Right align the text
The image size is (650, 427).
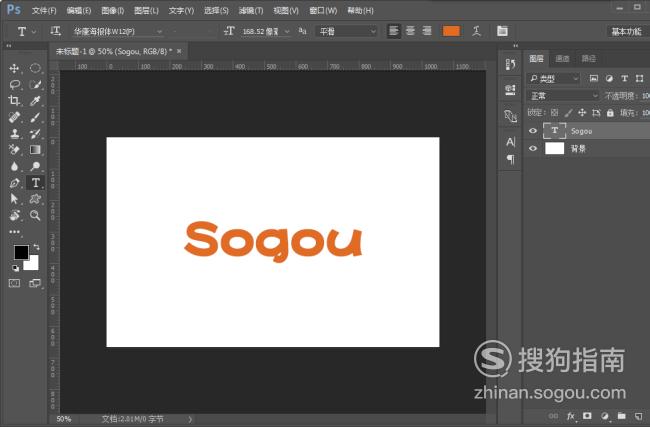click(x=427, y=31)
